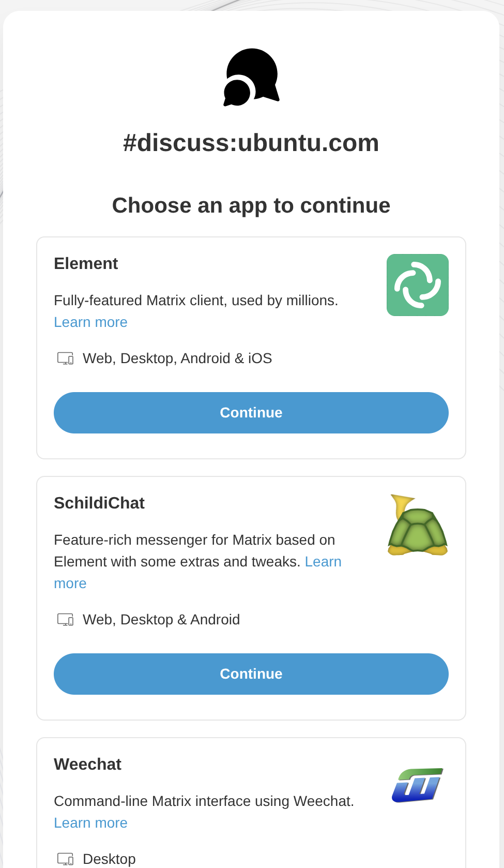The height and width of the screenshot is (868, 504).
Task: Open Element's Learn more link
Action: (90, 322)
